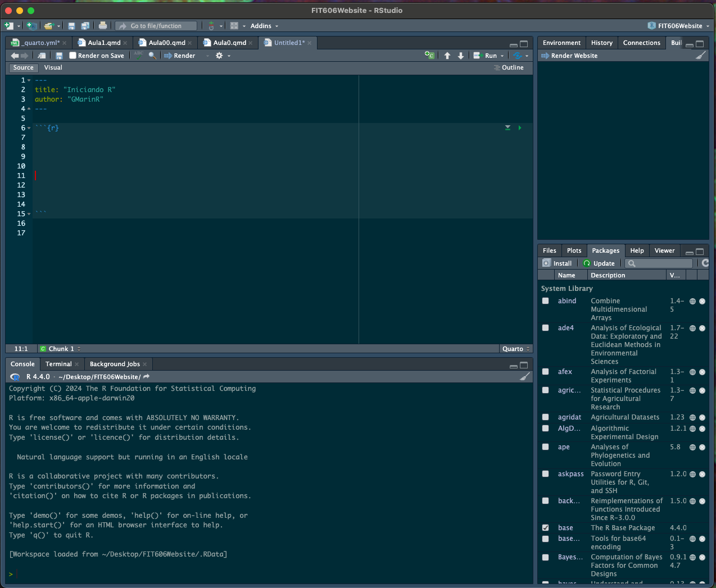This screenshot has width=716, height=588.
Task: Click the Install packages button
Action: tap(557, 263)
